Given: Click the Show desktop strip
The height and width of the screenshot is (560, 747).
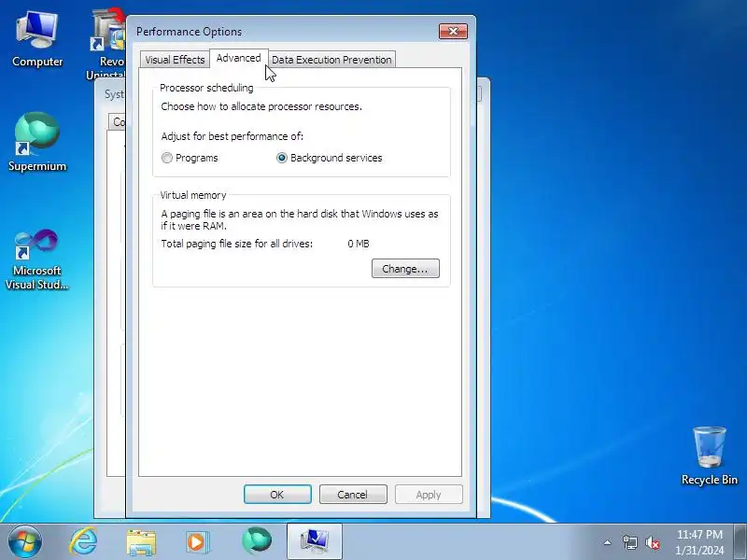Looking at the screenshot, I should (x=740, y=542).
